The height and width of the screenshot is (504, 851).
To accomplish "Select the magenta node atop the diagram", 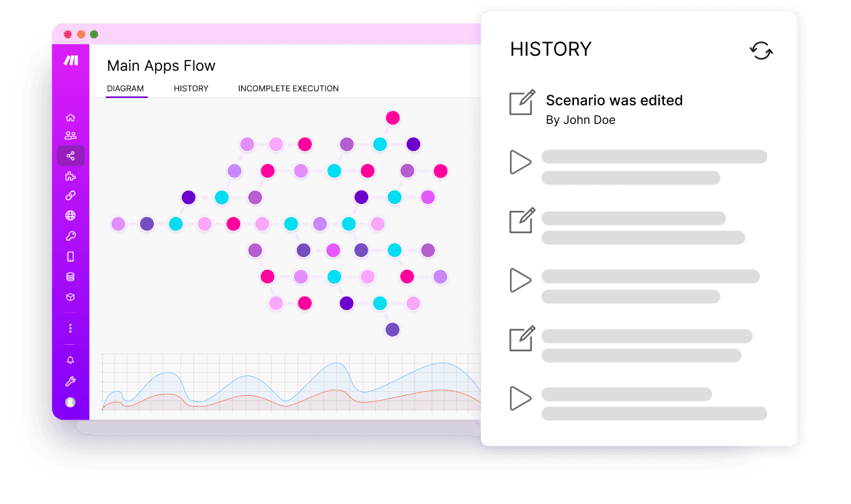I will pyautogui.click(x=393, y=117).
